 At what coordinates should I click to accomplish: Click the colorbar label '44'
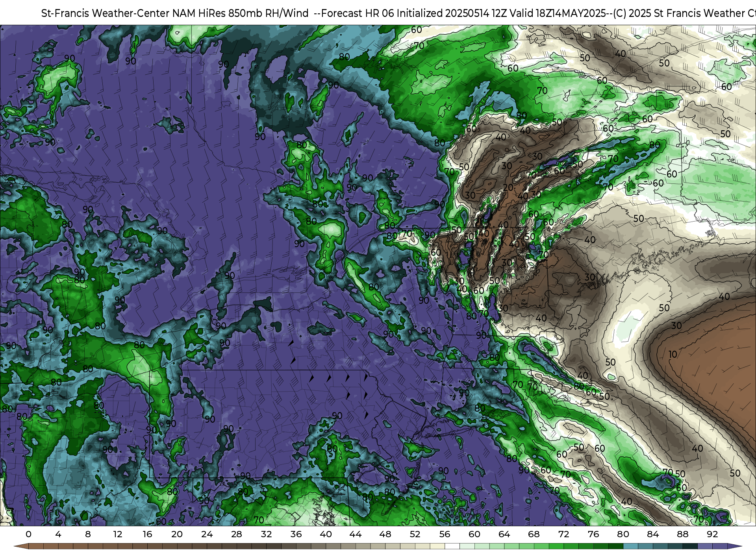click(356, 534)
